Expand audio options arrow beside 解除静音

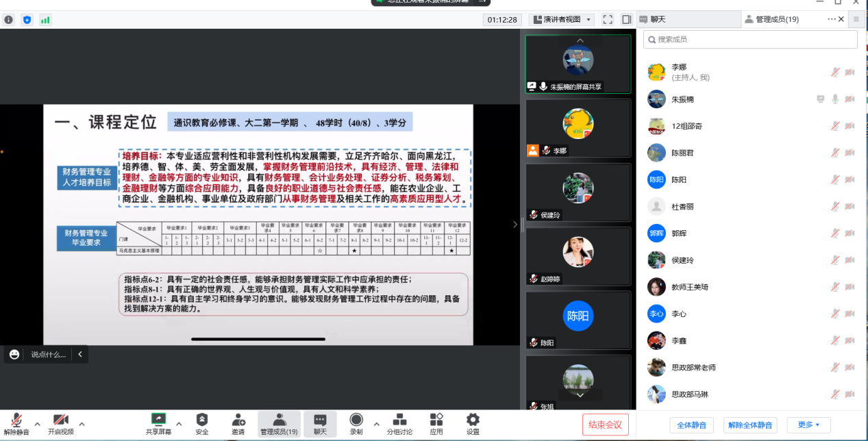click(x=37, y=423)
